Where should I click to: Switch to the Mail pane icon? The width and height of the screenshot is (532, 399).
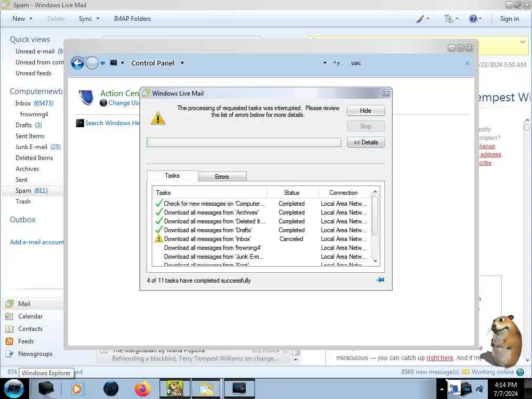click(x=9, y=303)
